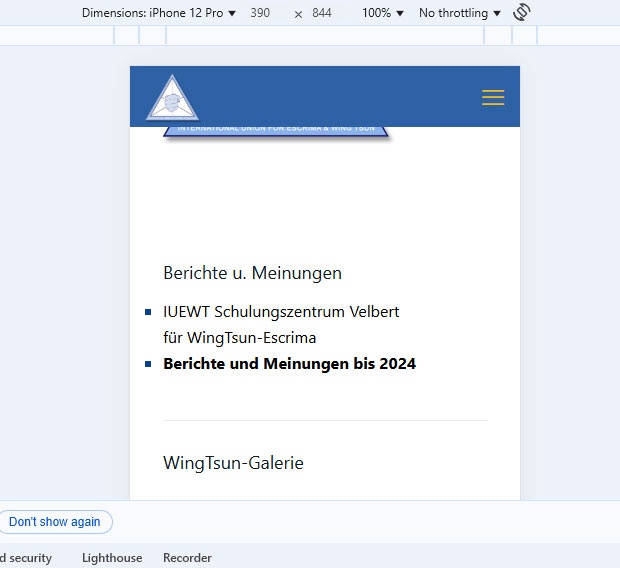Click the International Union for Escrima banner
This screenshot has height=568, width=620.
click(276, 131)
